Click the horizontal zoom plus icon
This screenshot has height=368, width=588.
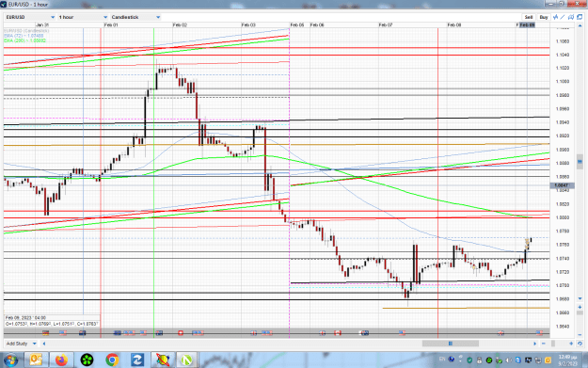coord(571,344)
